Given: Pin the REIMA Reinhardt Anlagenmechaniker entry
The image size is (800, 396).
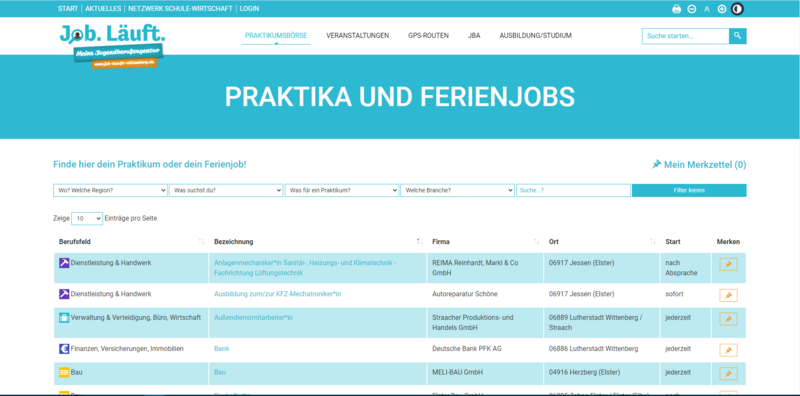Looking at the screenshot, I should pyautogui.click(x=729, y=264).
